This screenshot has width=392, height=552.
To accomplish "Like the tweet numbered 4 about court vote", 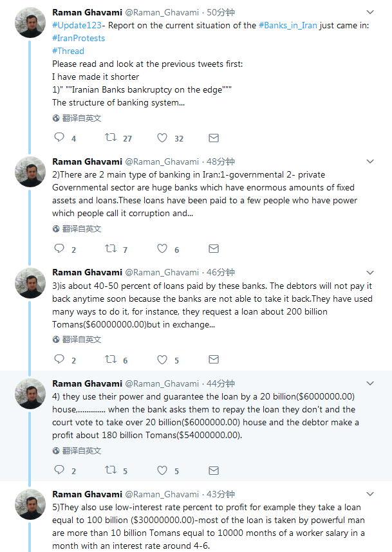I will tap(162, 470).
